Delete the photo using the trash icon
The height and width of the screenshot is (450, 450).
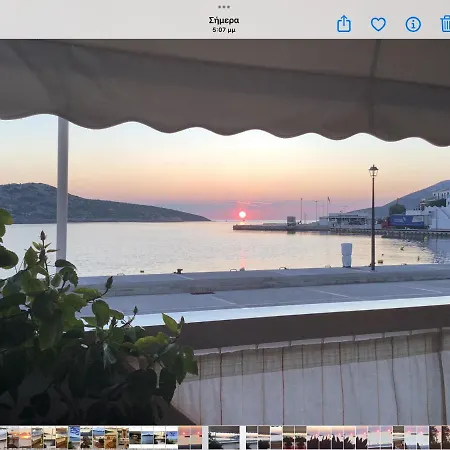[x=445, y=24]
